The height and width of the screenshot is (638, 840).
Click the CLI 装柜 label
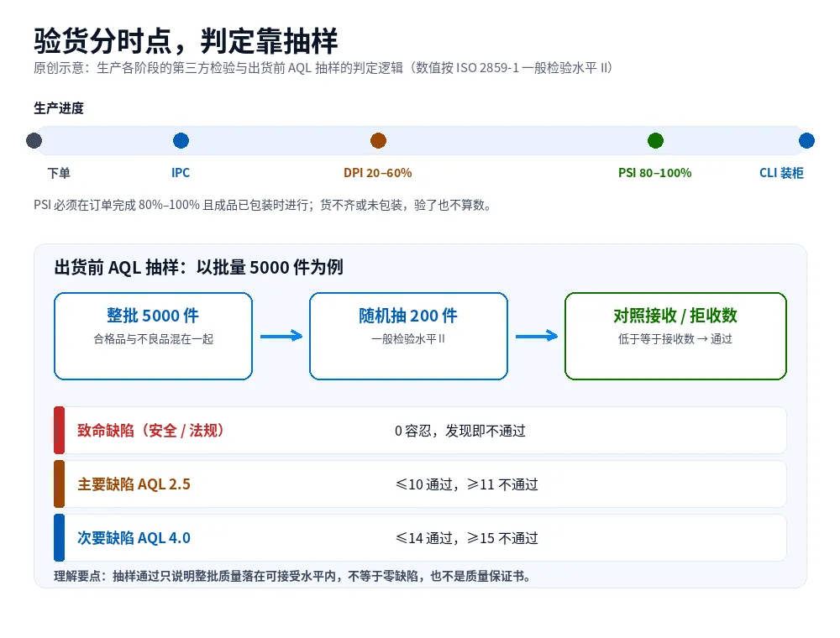(x=781, y=173)
